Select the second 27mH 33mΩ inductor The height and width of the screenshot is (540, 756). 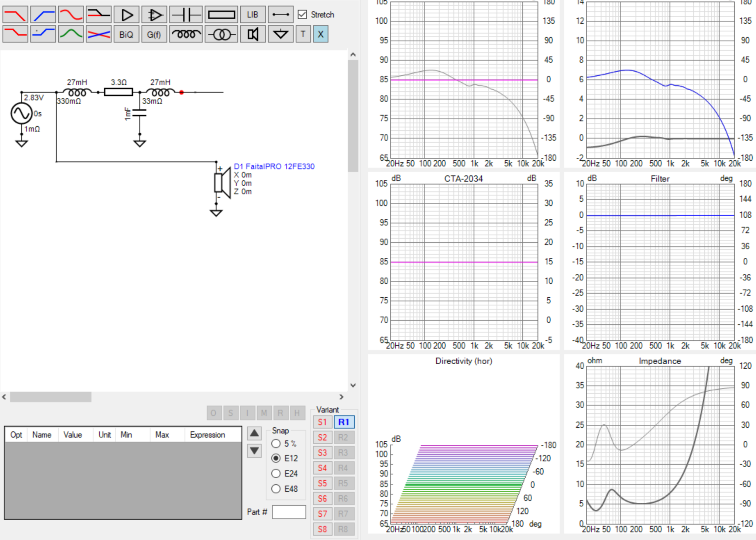pyautogui.click(x=161, y=92)
